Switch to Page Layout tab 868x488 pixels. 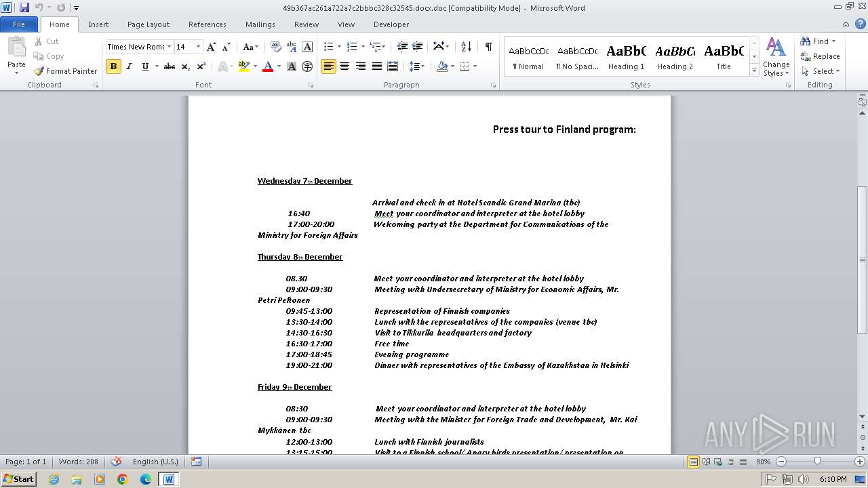click(149, 24)
